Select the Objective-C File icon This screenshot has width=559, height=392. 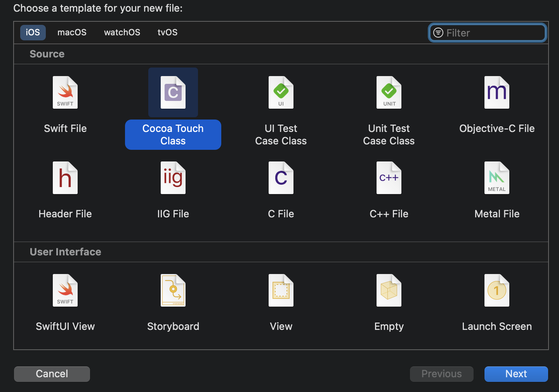[497, 92]
